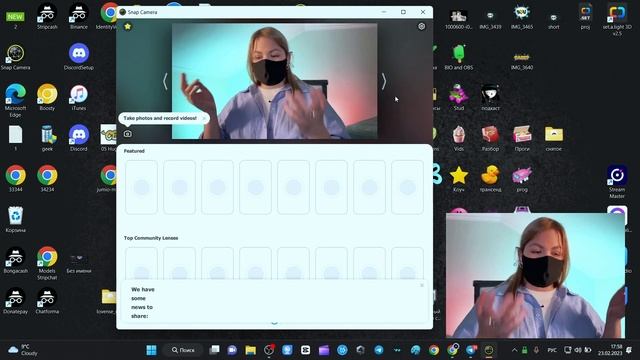Open the Donatepay desktop shortcut
This screenshot has height=360, width=640.
pos(16,301)
